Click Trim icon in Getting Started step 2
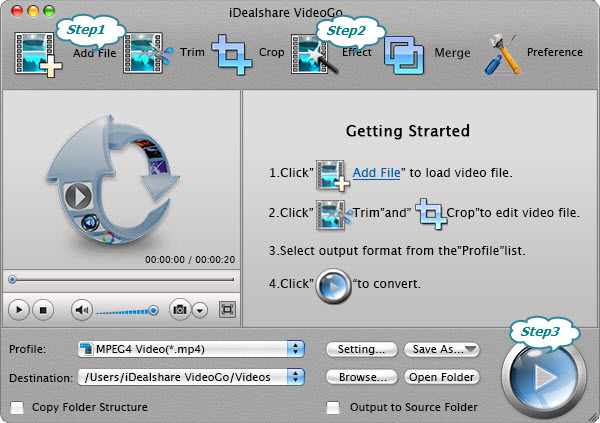600x423 pixels. click(x=334, y=214)
